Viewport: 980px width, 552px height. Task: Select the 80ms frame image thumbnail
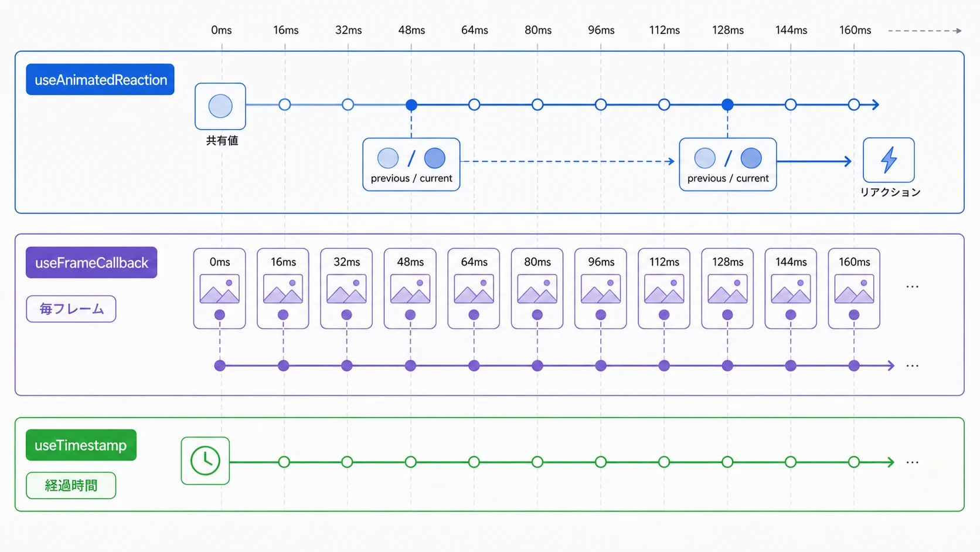537,289
